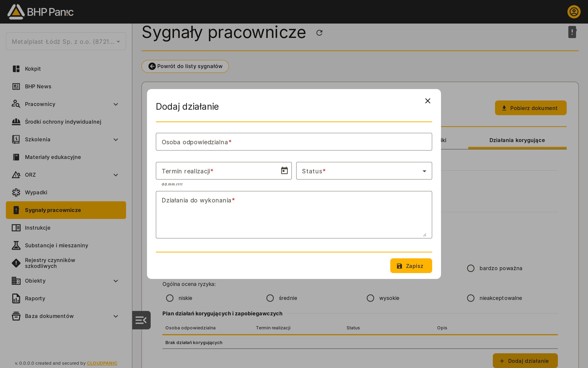This screenshot has height=368, width=588.
Task: Click the Rejestry czynników szkodliwych diamond icon
Action: click(x=16, y=263)
